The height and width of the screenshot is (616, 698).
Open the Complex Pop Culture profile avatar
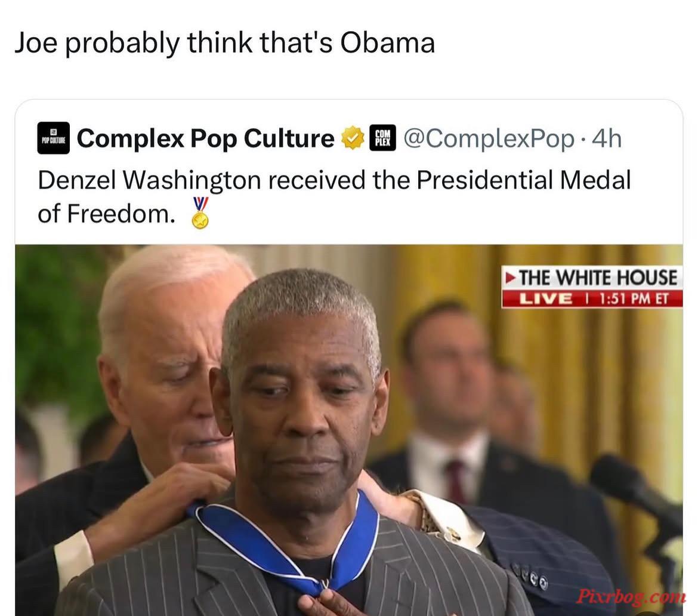54,138
